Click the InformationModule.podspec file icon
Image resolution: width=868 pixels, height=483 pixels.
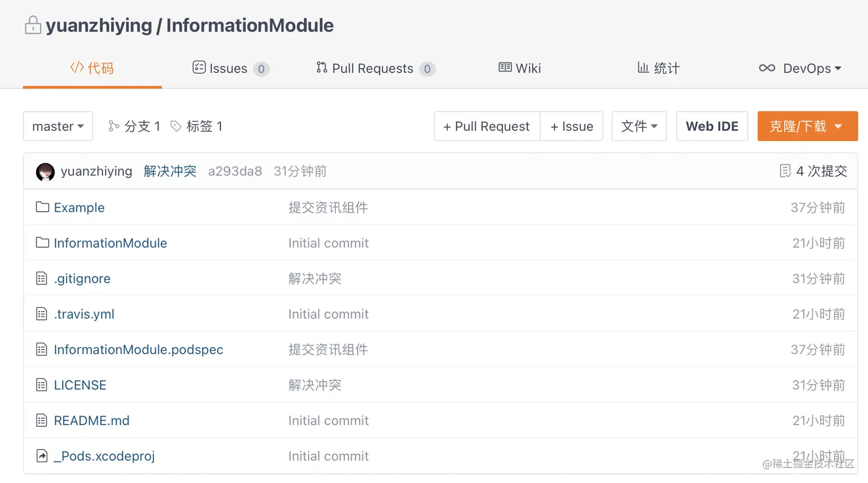click(x=41, y=349)
